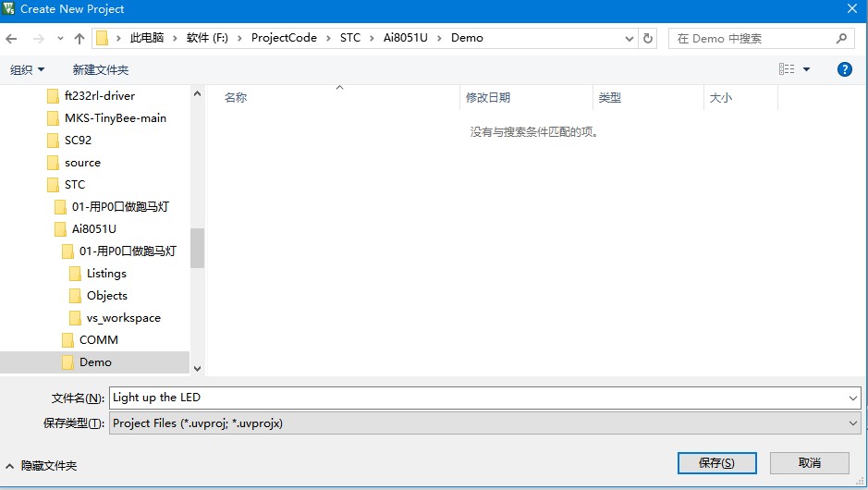
Task: Click the 取消 button
Action: coord(810,463)
